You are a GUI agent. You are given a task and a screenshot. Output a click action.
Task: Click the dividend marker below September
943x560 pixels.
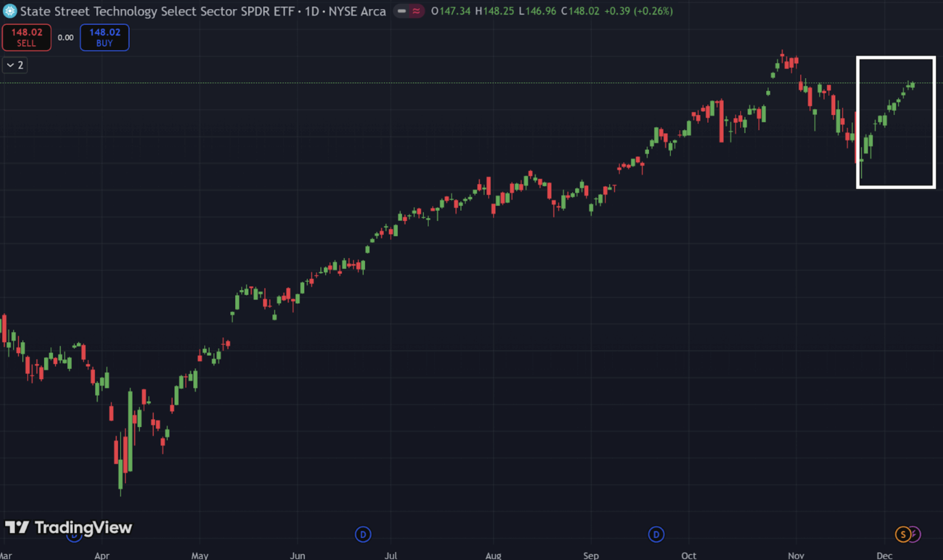point(657,535)
